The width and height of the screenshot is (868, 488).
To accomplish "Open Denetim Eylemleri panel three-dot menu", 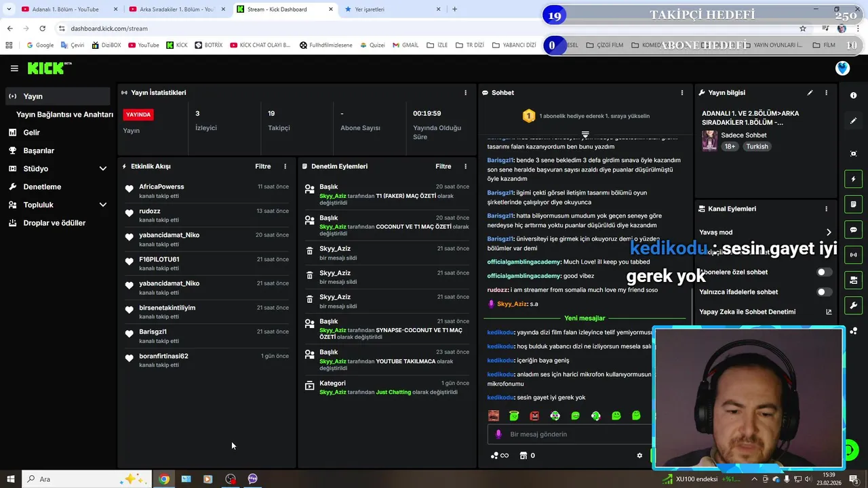I will [465, 166].
